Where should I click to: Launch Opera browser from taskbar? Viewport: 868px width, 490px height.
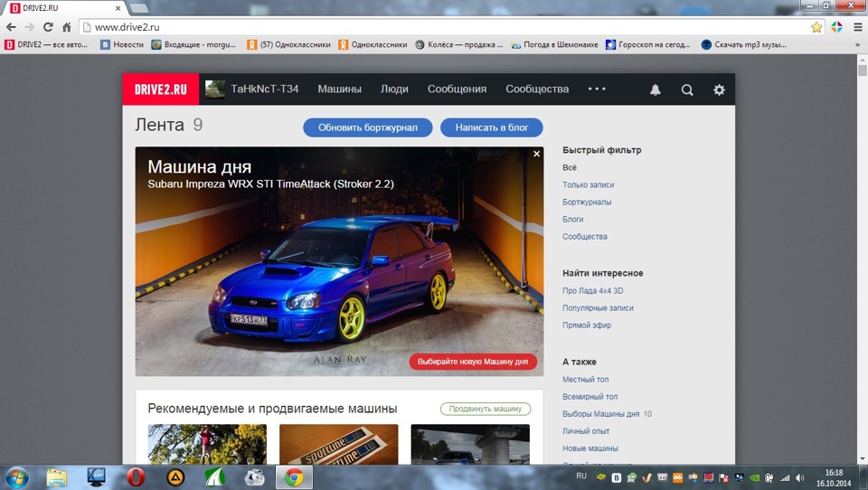pos(136,477)
